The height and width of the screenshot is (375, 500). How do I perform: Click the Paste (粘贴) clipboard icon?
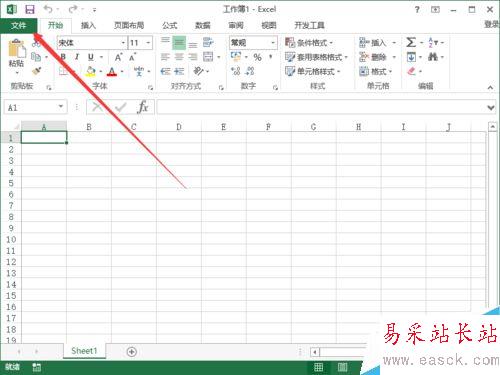pyautogui.click(x=16, y=49)
